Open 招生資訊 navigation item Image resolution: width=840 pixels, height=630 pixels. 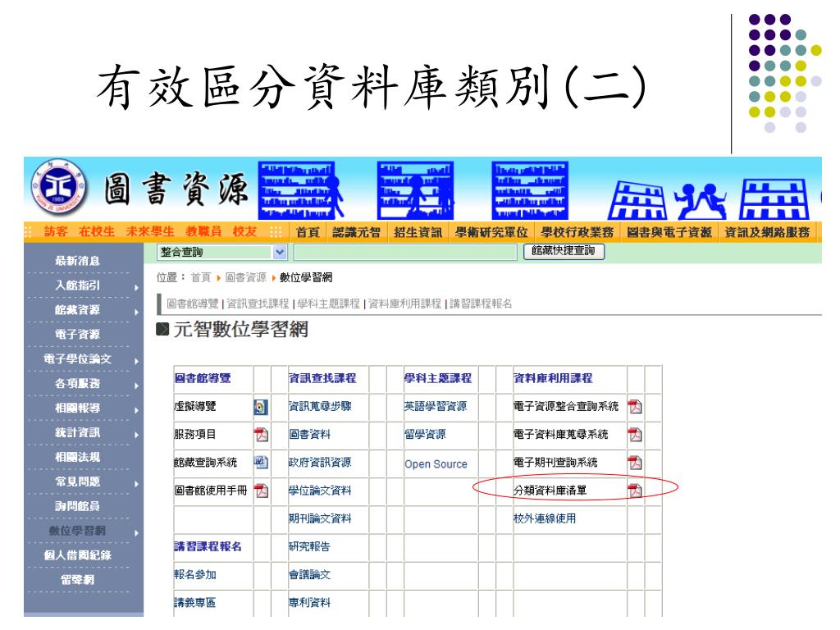pyautogui.click(x=418, y=232)
